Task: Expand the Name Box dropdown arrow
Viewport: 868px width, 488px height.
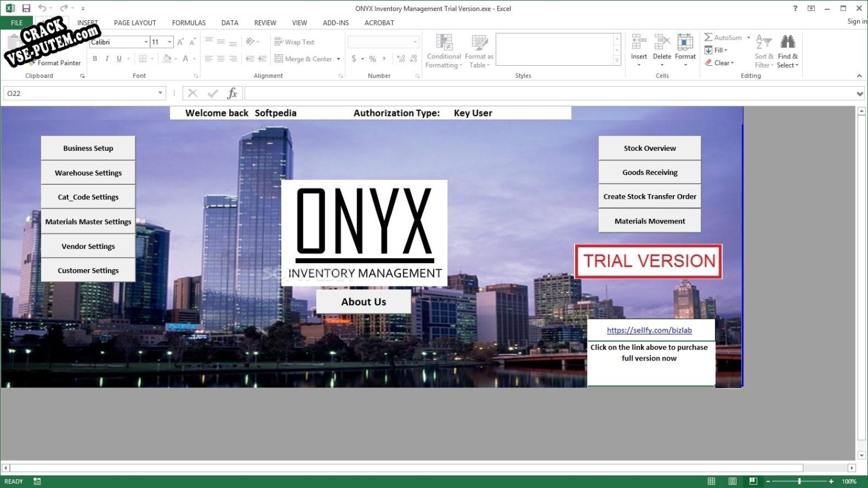Action: point(161,94)
